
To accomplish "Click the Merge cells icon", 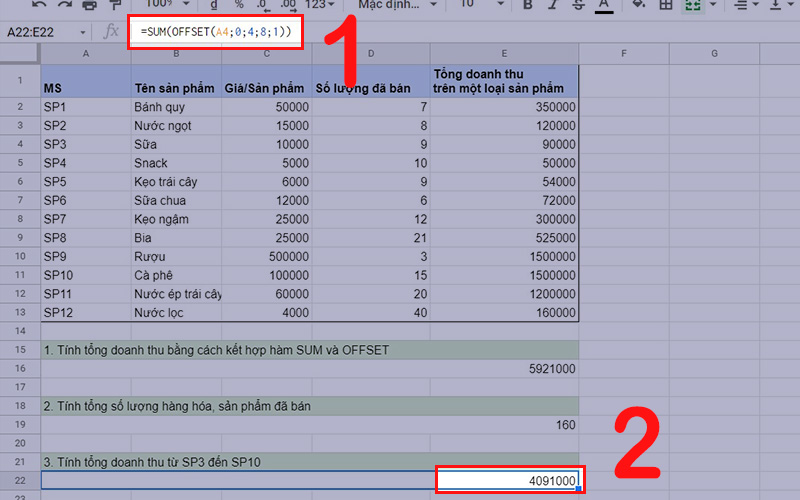I will pos(693,5).
